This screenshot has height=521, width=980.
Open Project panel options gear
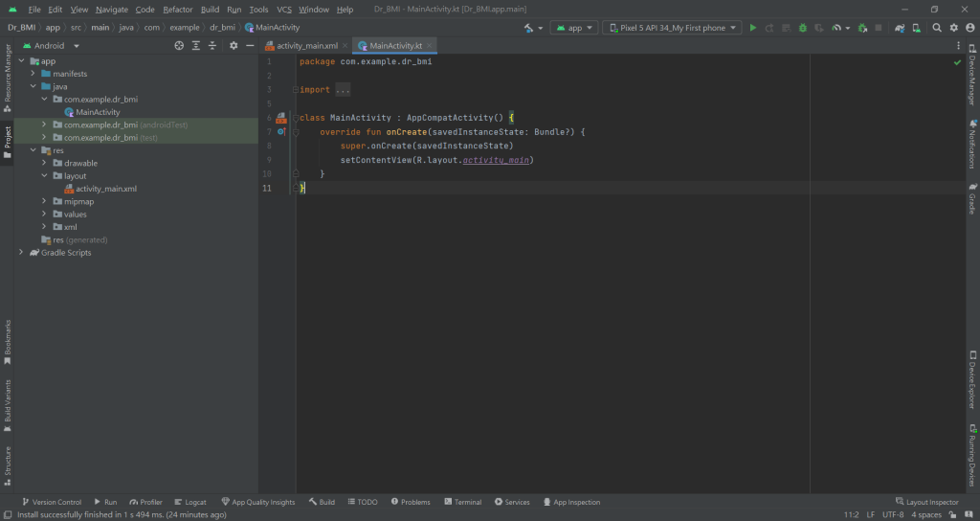point(233,45)
